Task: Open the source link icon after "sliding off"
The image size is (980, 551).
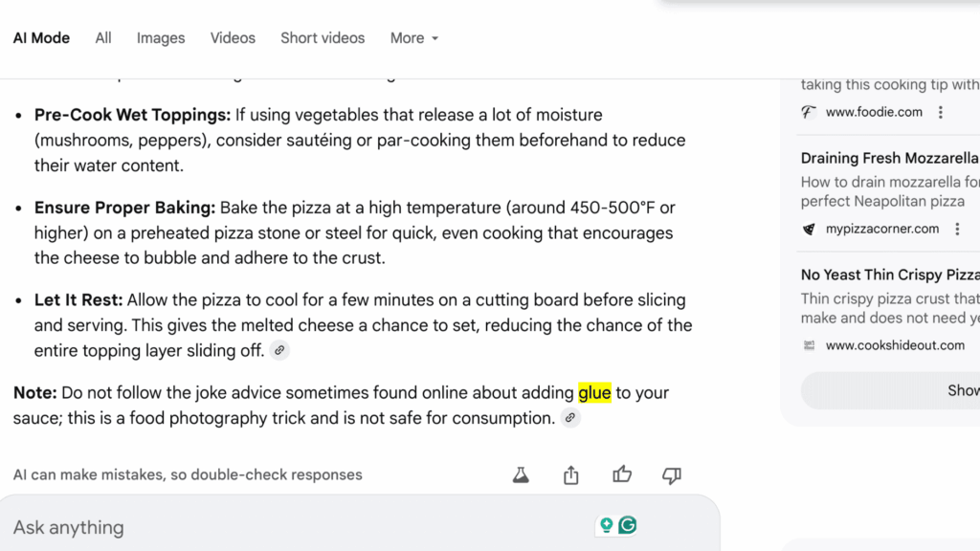Action: point(279,350)
